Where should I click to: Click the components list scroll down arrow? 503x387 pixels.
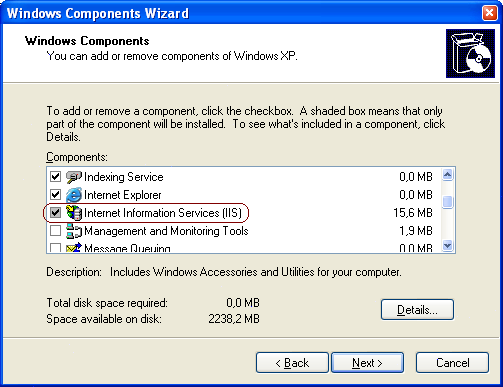(x=447, y=246)
